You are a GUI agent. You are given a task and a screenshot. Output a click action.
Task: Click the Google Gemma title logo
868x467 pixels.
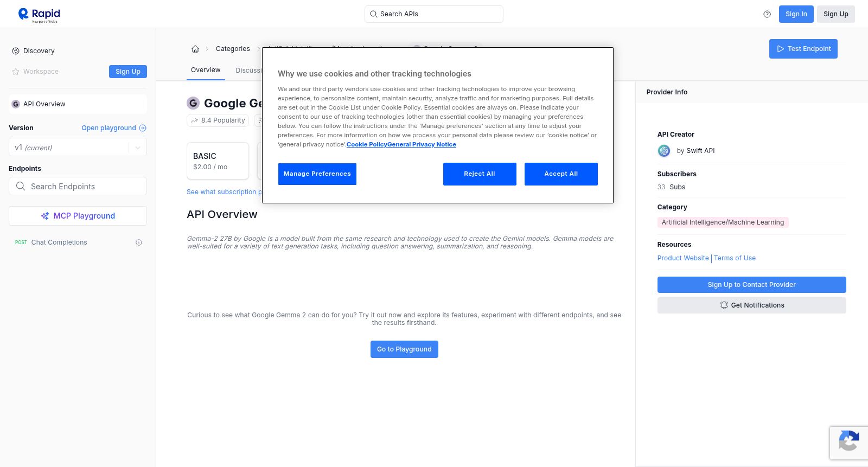pyautogui.click(x=193, y=103)
